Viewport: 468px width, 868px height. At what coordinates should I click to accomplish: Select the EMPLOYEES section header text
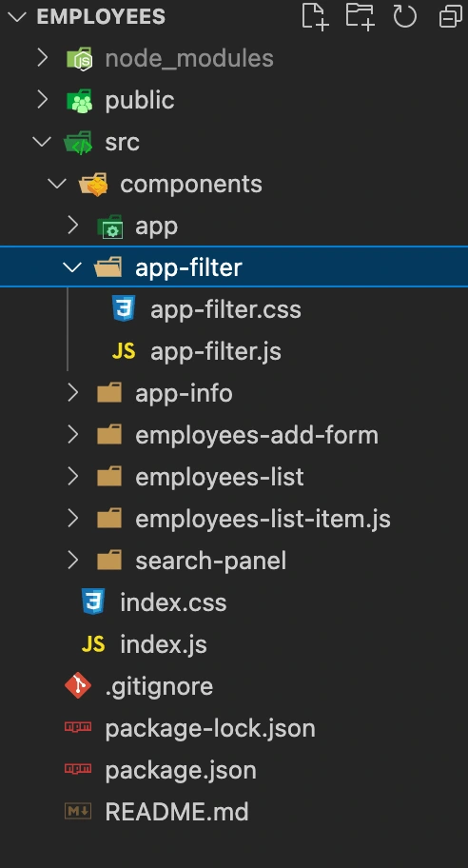tap(101, 16)
